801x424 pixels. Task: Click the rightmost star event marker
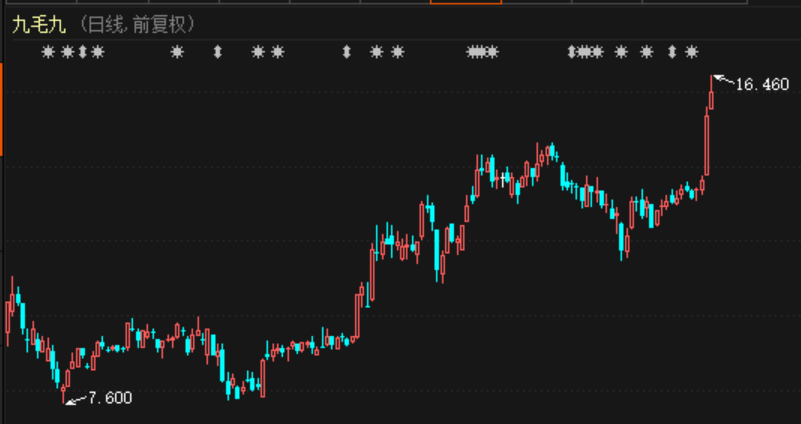coord(691,52)
